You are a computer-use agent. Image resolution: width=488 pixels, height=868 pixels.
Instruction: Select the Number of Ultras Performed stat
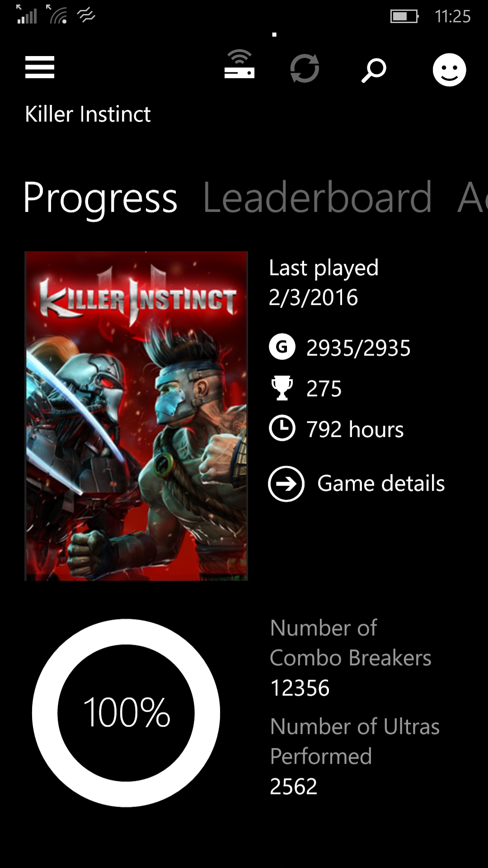click(x=355, y=756)
